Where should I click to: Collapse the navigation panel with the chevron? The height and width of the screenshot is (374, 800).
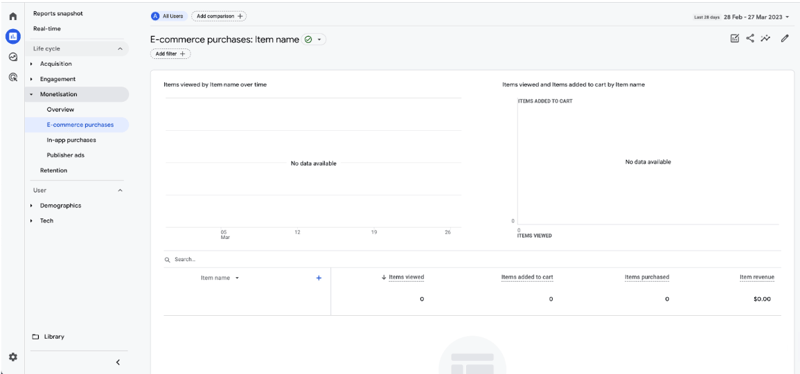coord(118,362)
